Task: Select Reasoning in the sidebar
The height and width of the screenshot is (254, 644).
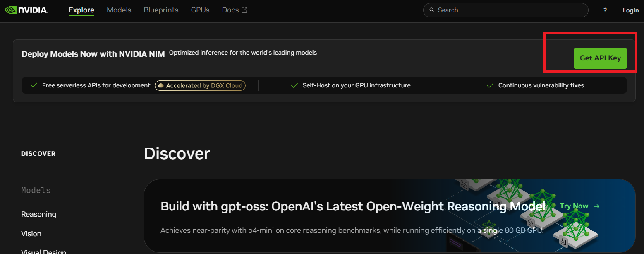Action: 38,214
